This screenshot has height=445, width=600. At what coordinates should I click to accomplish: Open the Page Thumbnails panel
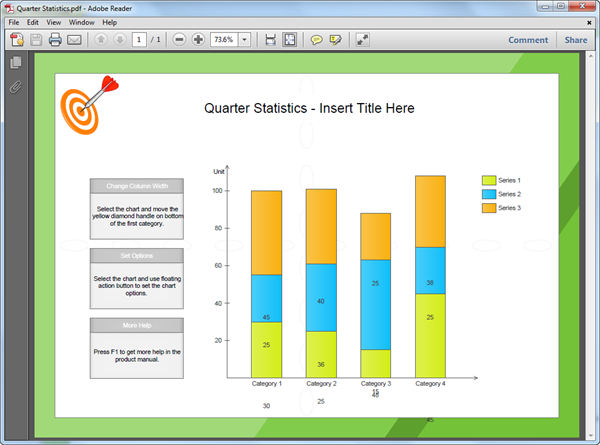coord(16,62)
